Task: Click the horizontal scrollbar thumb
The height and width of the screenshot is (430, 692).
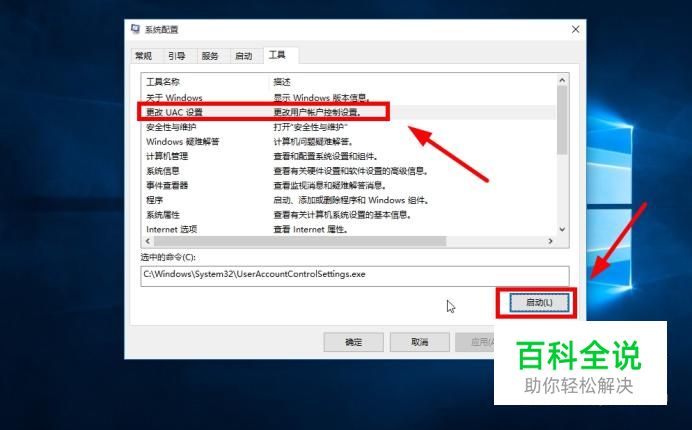Action: 300,241
